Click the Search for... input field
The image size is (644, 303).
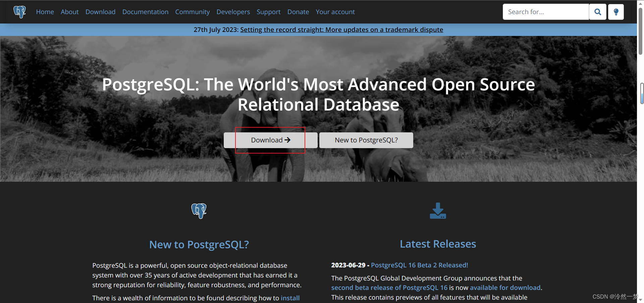coord(546,12)
